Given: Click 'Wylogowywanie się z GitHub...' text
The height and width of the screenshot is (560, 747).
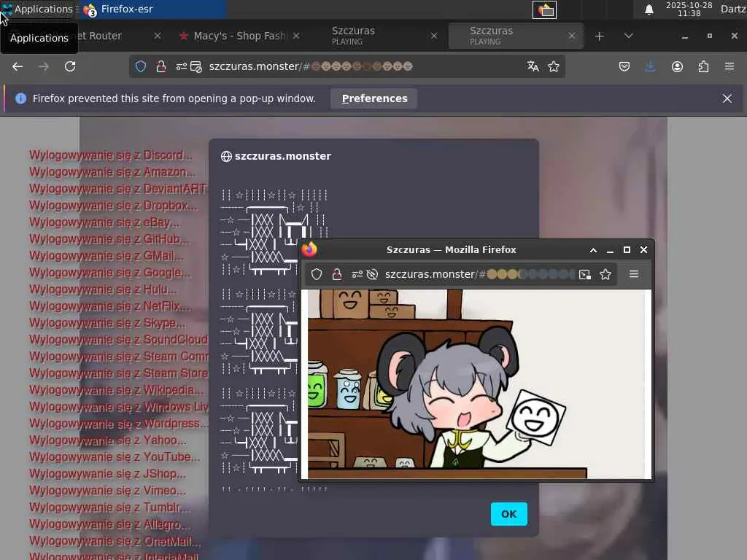Looking at the screenshot, I should [x=109, y=239].
